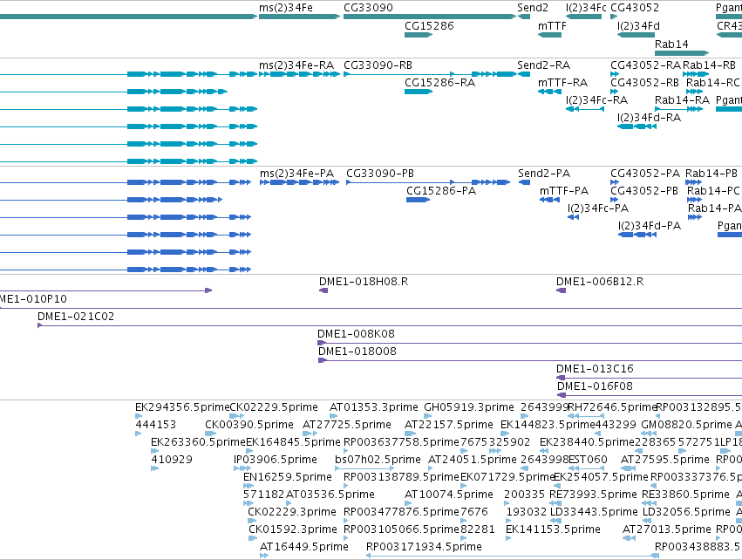This screenshot has height=560, width=742.
Task: Click the DME1-021C02 clone label
Action: (x=76, y=317)
